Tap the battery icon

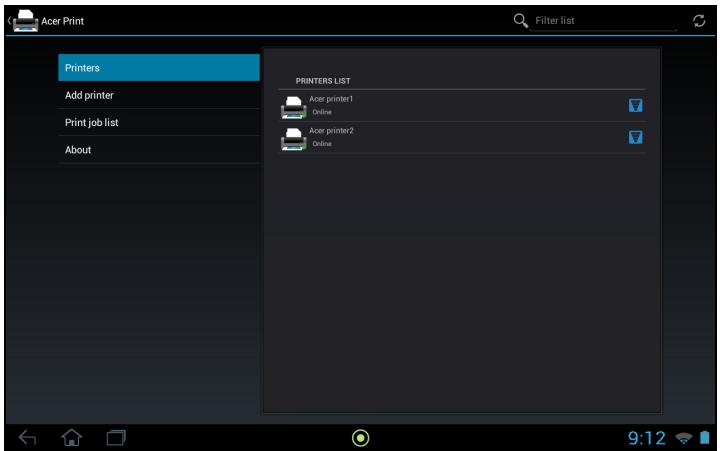(x=704, y=438)
